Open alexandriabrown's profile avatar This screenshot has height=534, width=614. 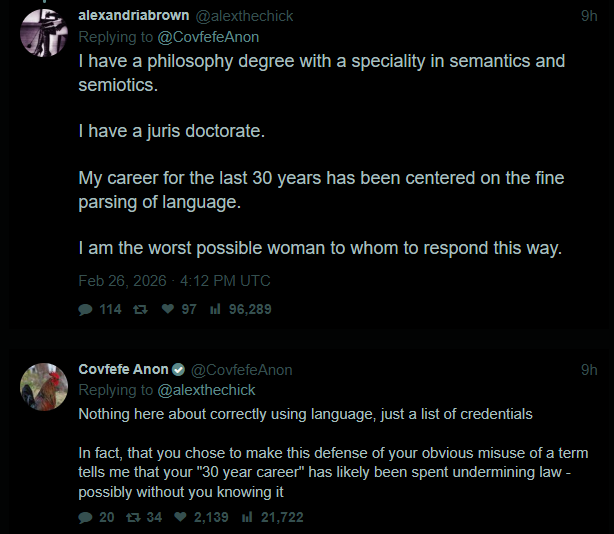pyautogui.click(x=45, y=30)
